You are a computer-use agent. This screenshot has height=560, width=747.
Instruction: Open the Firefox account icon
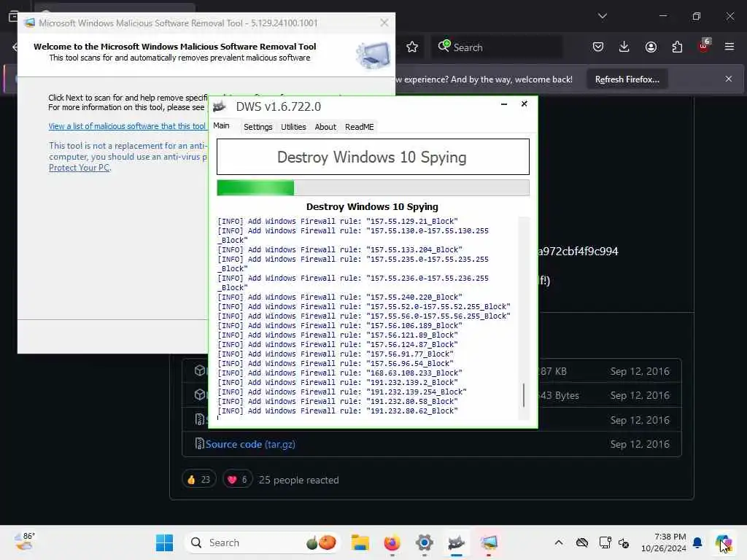[651, 47]
